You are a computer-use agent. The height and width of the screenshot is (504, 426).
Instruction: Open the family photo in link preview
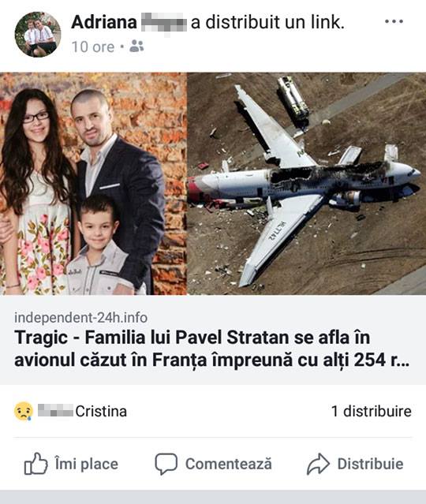(x=93, y=184)
